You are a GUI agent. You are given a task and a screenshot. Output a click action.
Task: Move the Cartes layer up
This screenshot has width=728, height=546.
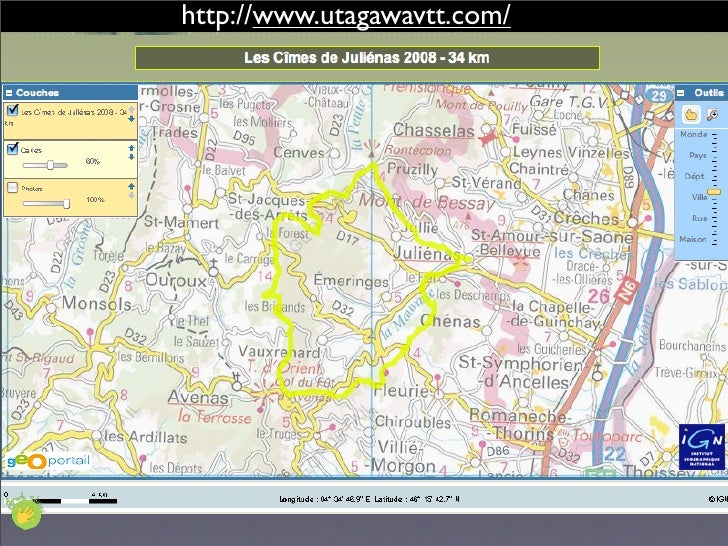[131, 148]
